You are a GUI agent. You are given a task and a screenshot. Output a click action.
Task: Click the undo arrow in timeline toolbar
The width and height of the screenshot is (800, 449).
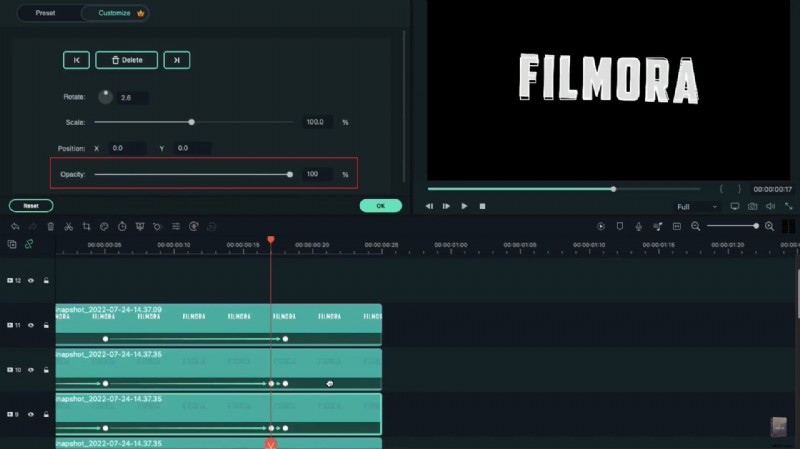(14, 227)
